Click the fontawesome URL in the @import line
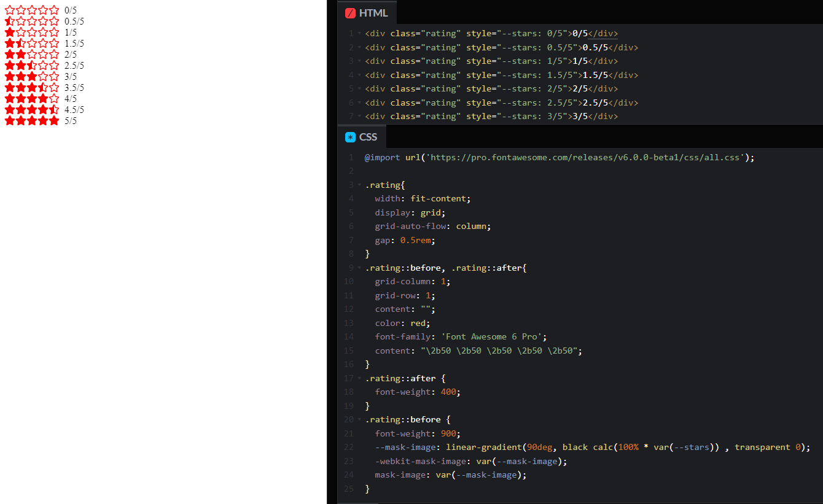The height and width of the screenshot is (504, 823). click(585, 157)
